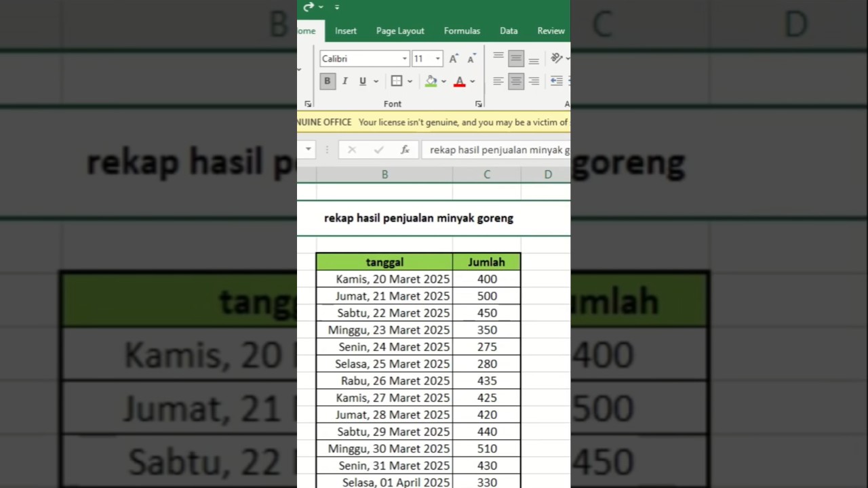The image size is (868, 488).
Task: Open the Orientation text rotation icon
Action: point(556,58)
